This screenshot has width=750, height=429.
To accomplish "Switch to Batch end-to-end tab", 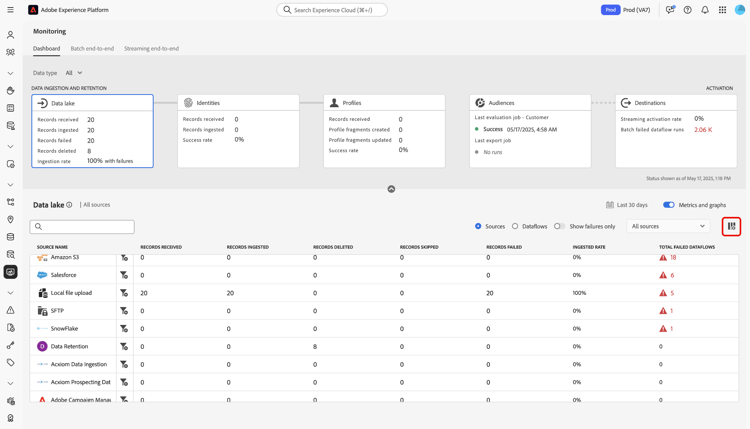I will coord(92,48).
